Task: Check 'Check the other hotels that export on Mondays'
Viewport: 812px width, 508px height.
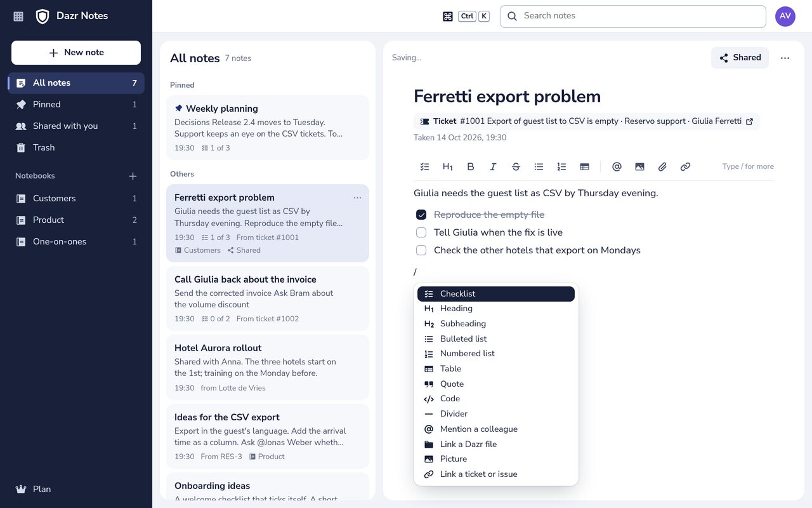Action: [421, 250]
